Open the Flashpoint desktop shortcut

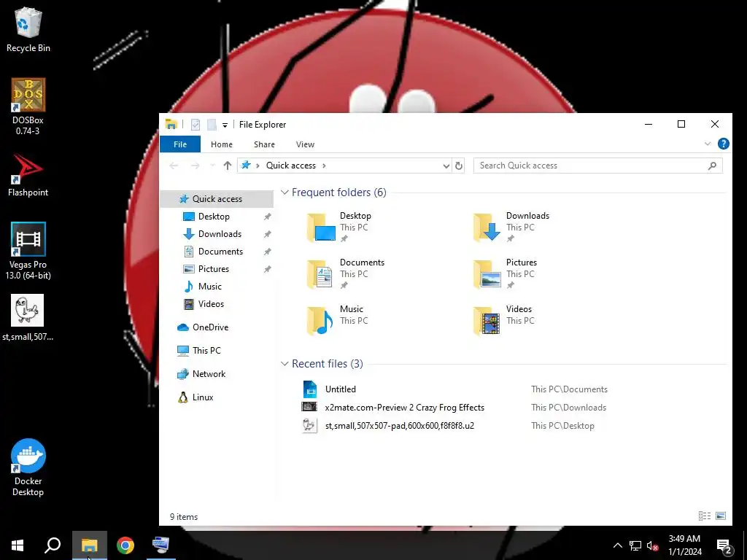(x=28, y=175)
